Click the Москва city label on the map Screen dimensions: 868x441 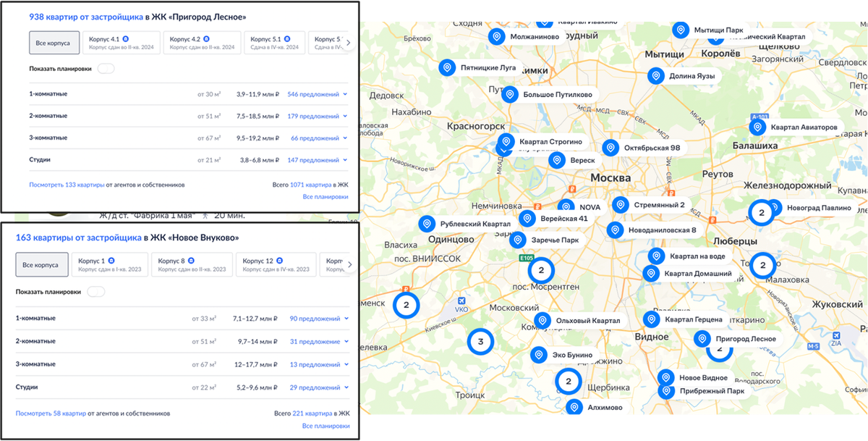[610, 178]
